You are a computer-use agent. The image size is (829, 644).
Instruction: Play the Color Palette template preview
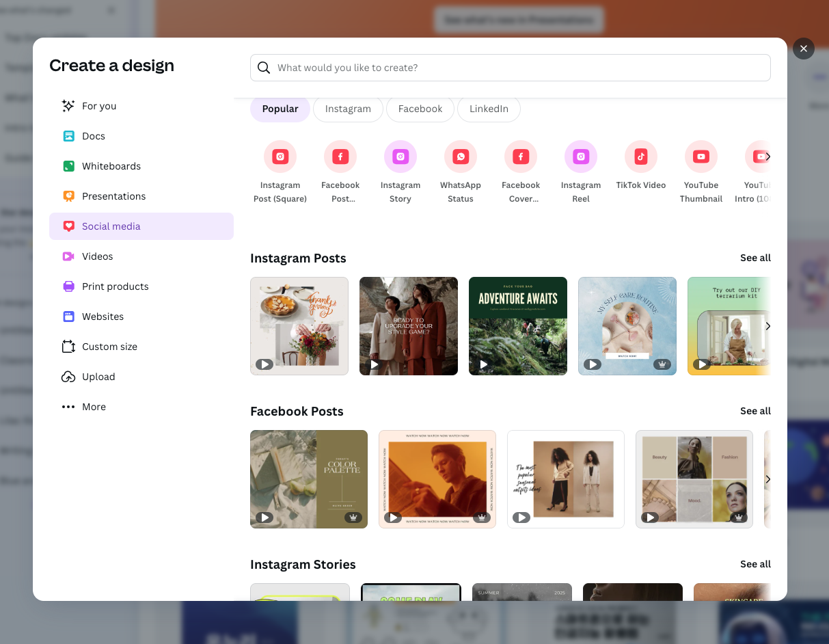click(x=264, y=518)
